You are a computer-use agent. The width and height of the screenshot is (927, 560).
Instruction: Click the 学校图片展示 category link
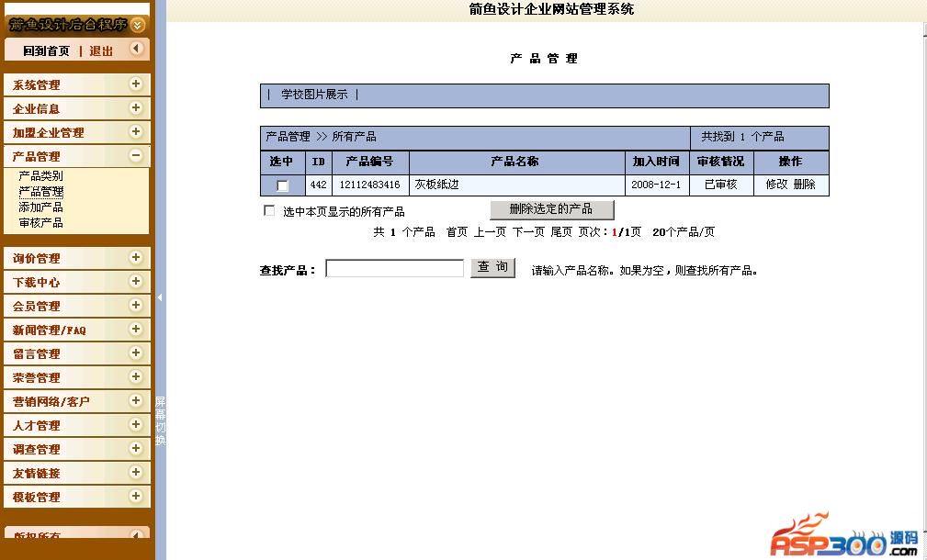click(x=314, y=94)
